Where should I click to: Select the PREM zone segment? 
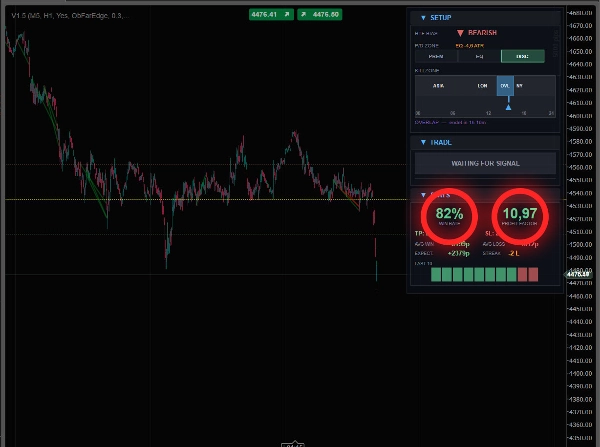click(x=436, y=56)
